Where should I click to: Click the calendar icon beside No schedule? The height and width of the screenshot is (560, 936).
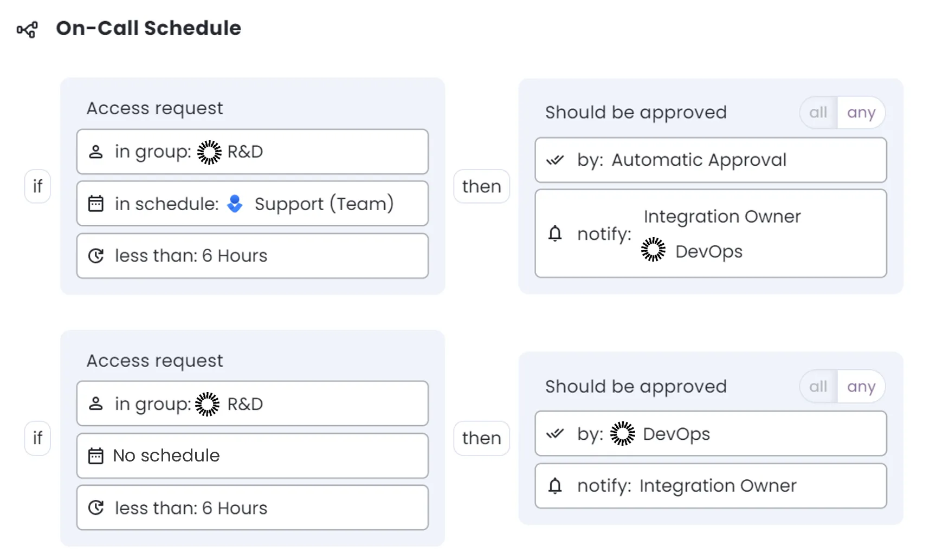coord(96,456)
